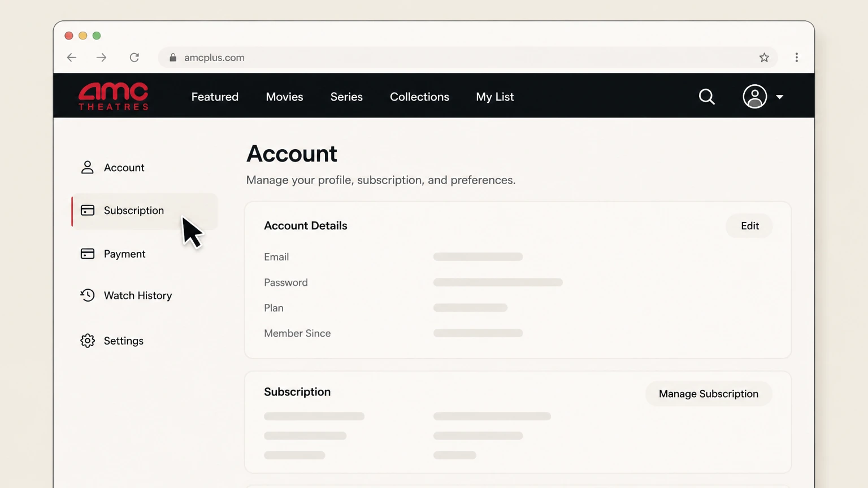The width and height of the screenshot is (868, 488).
Task: Click the user profile avatar icon
Action: tap(754, 97)
